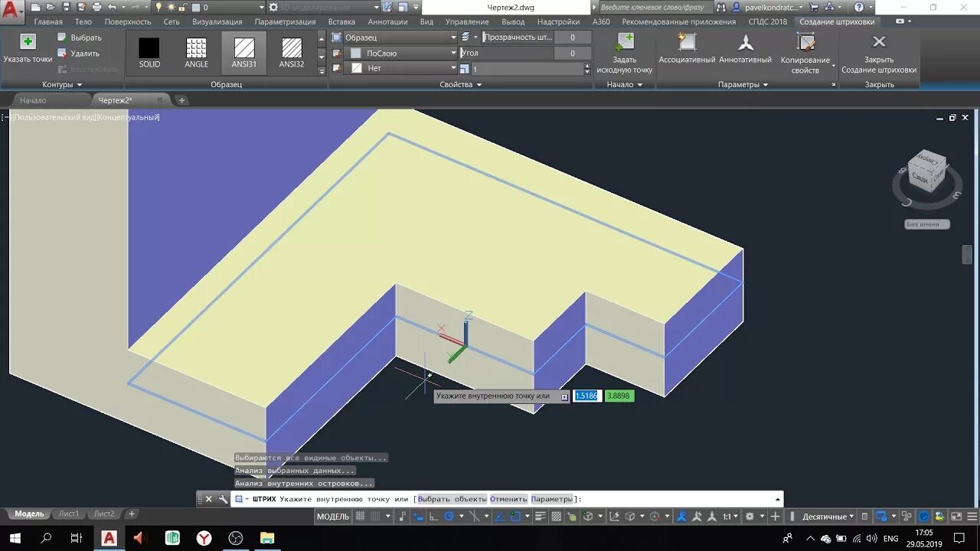Expand the Свойства panel
This screenshot has height=551, width=980.
point(461,84)
